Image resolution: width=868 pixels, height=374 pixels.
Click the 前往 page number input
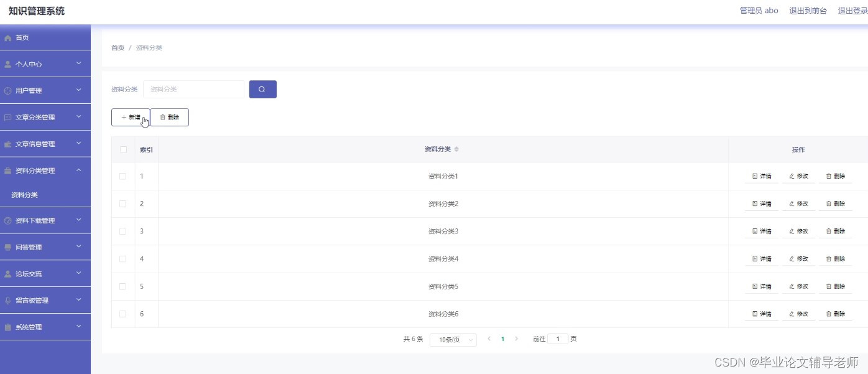pos(558,339)
